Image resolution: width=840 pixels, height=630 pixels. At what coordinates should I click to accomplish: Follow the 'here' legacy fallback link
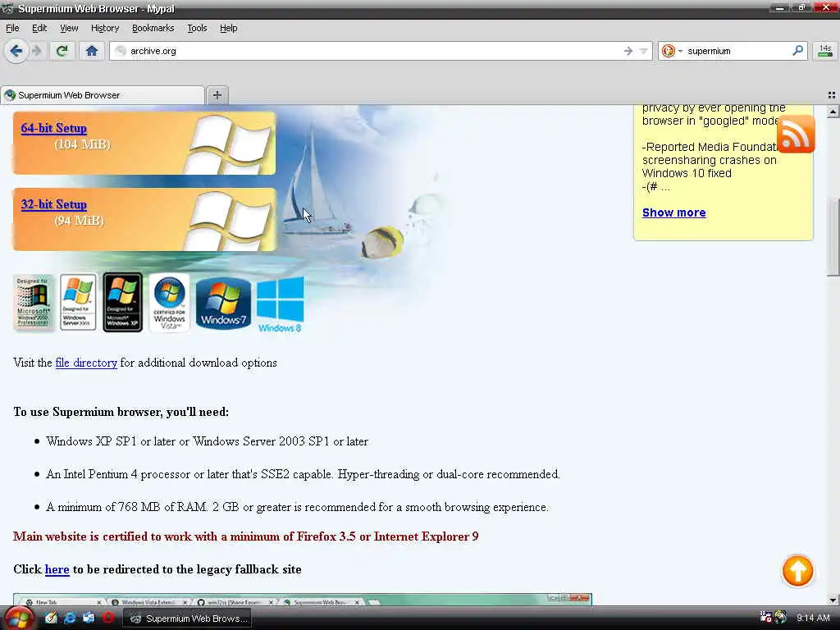pyautogui.click(x=57, y=569)
